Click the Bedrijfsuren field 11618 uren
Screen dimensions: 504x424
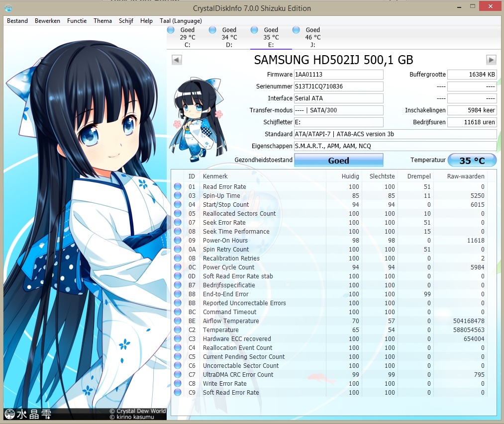pos(472,122)
